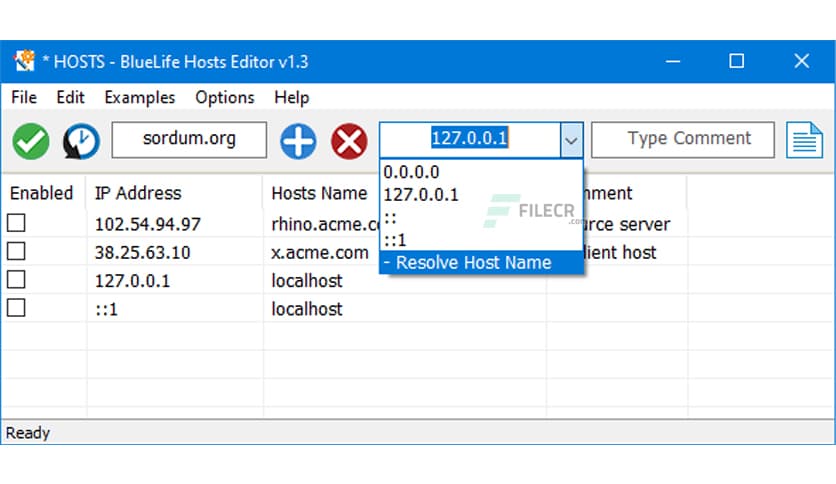Screen dimensions: 836x484
Task: Select the 38.25.63.10 address cell
Action: click(x=142, y=252)
